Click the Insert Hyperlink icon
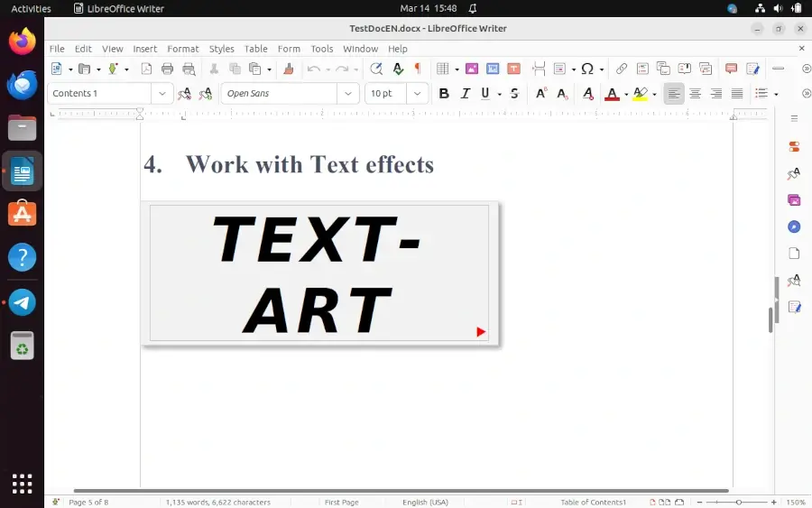This screenshot has width=812, height=508. (621, 69)
